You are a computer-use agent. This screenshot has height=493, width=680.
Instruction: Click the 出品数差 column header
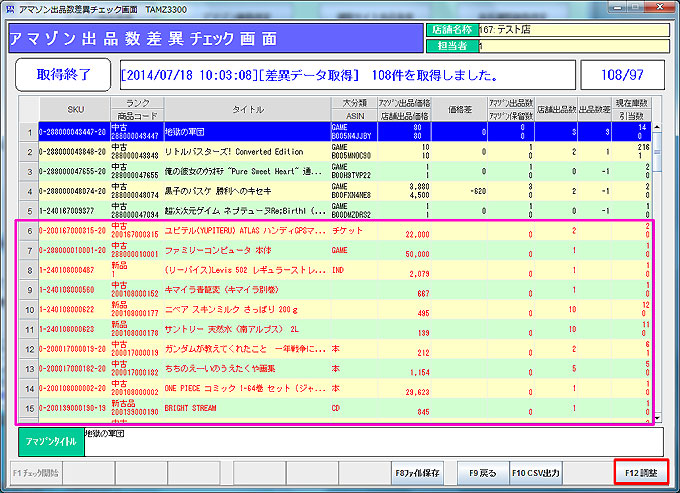tap(594, 108)
